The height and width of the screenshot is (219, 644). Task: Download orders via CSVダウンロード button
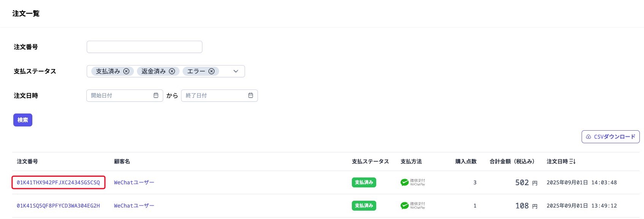tap(611, 137)
